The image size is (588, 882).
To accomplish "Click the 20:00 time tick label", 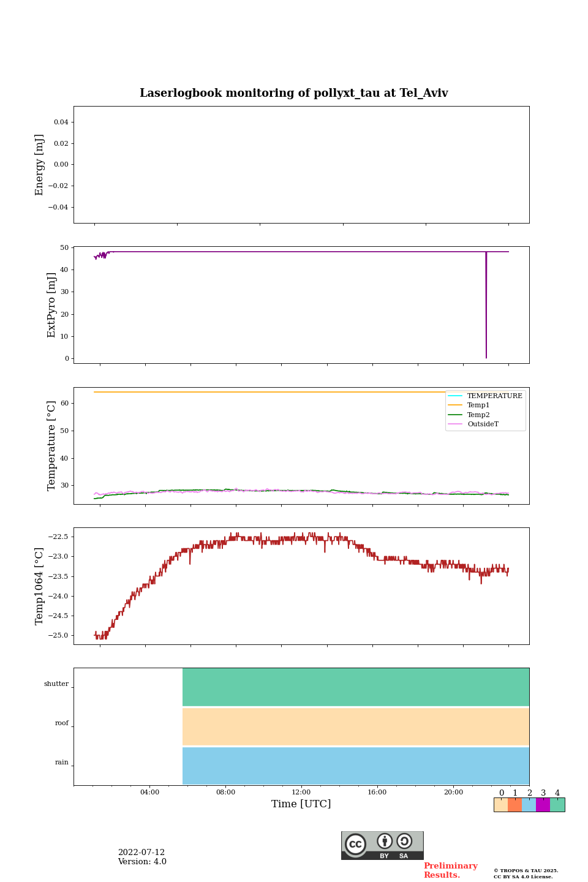I will click(x=453, y=792).
